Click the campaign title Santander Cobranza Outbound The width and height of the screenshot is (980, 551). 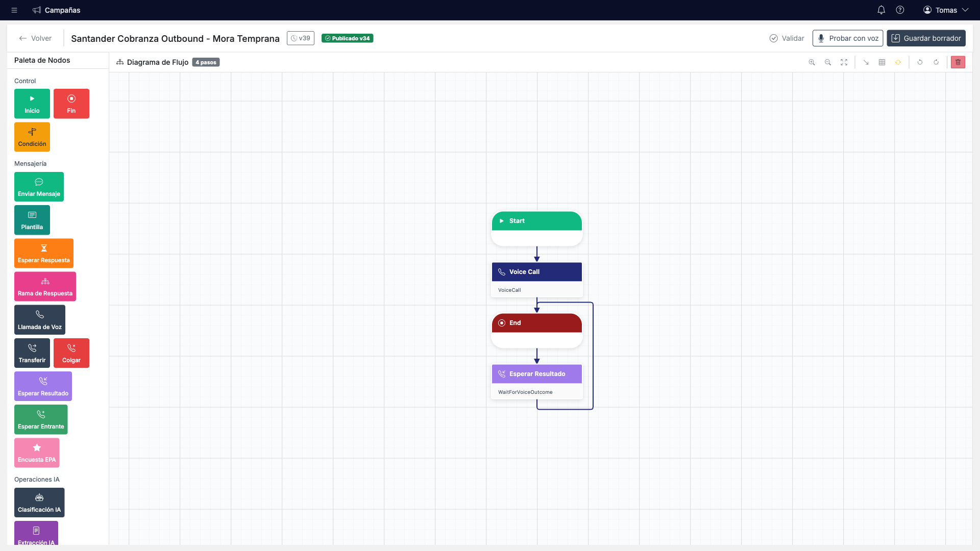pyautogui.click(x=175, y=39)
